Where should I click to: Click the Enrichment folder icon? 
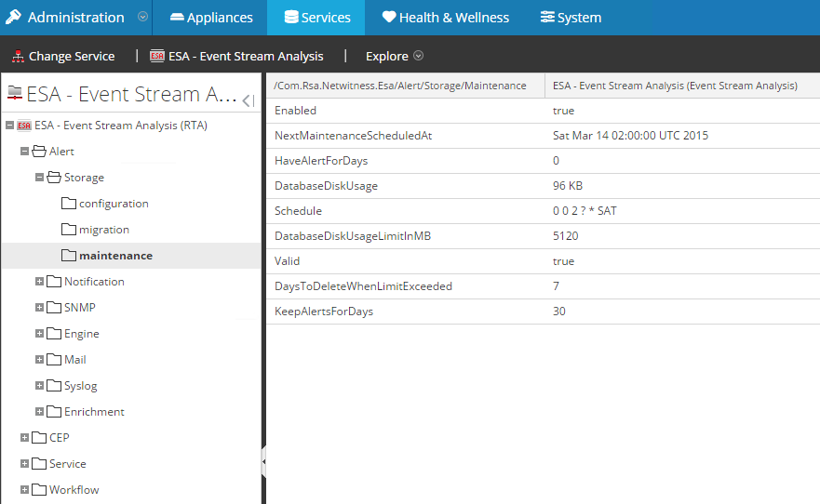tap(54, 412)
